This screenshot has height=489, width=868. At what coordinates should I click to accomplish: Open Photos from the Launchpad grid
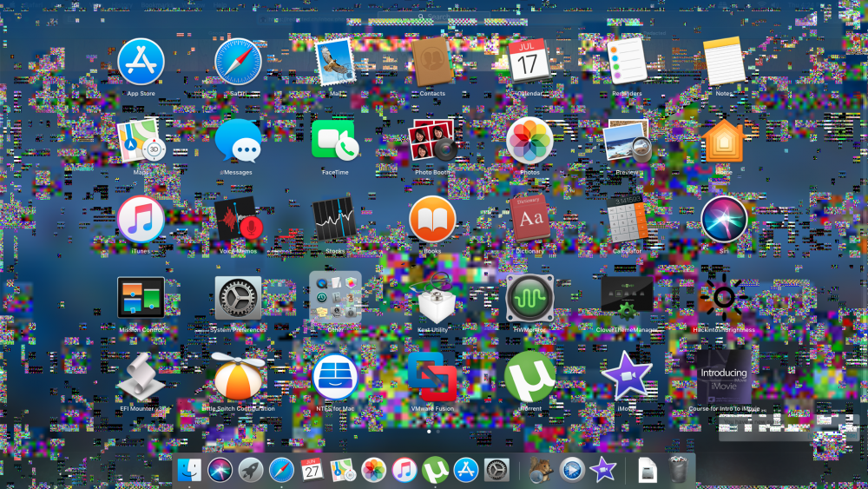pos(529,141)
